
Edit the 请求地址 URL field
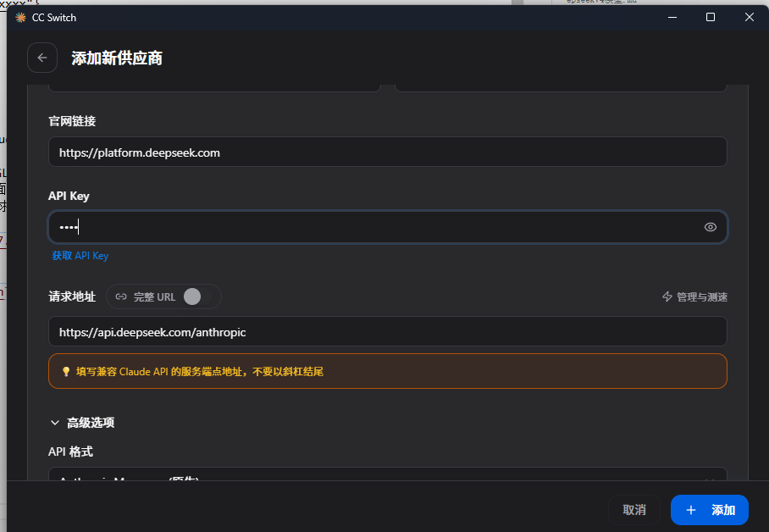(x=387, y=332)
